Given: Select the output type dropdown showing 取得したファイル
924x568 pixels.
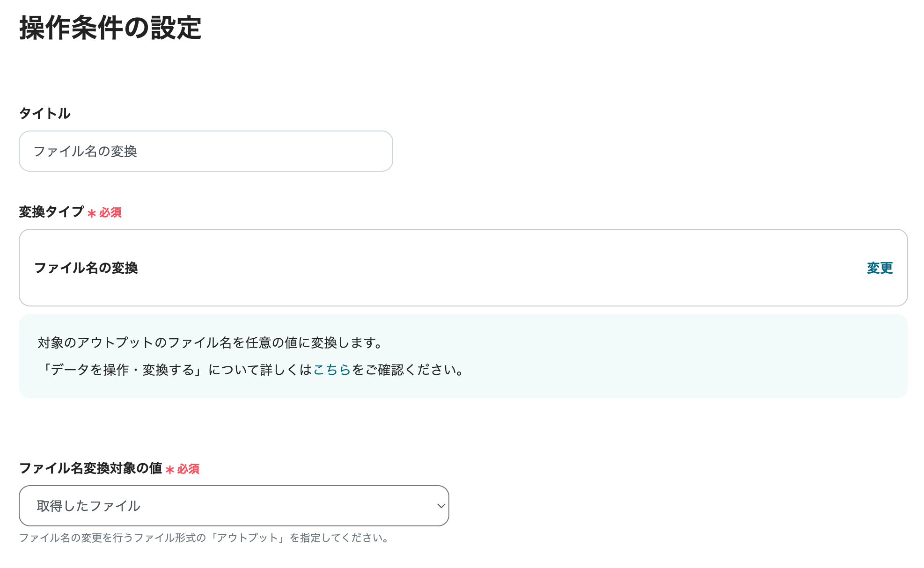Looking at the screenshot, I should (233, 506).
